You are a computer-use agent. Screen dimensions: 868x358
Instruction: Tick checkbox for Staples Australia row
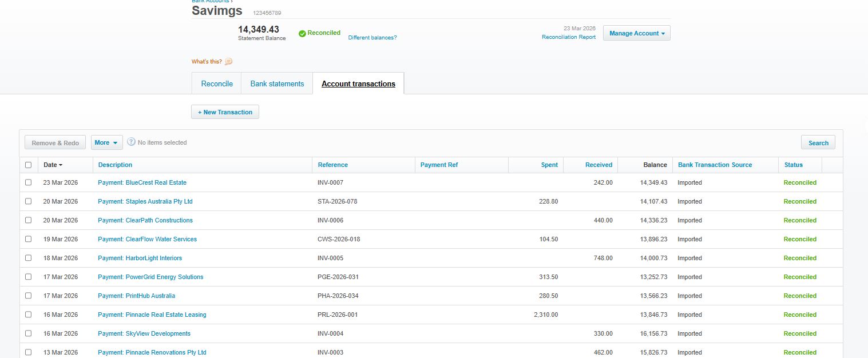click(29, 201)
